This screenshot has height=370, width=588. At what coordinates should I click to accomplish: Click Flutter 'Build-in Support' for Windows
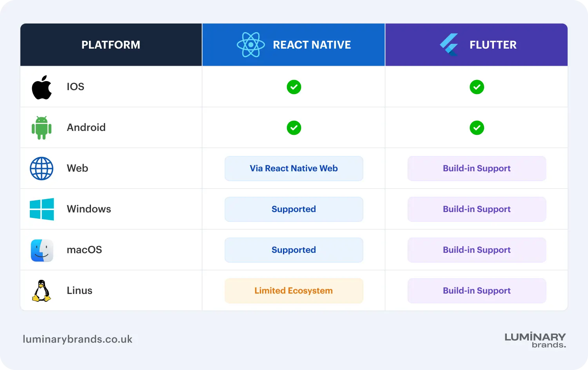477,209
